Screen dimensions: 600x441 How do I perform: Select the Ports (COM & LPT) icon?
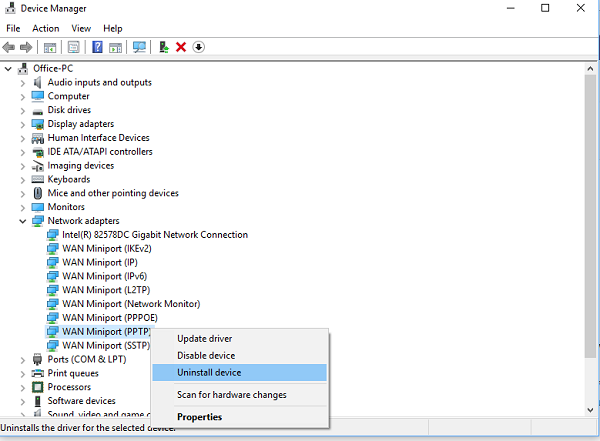[x=38, y=359]
